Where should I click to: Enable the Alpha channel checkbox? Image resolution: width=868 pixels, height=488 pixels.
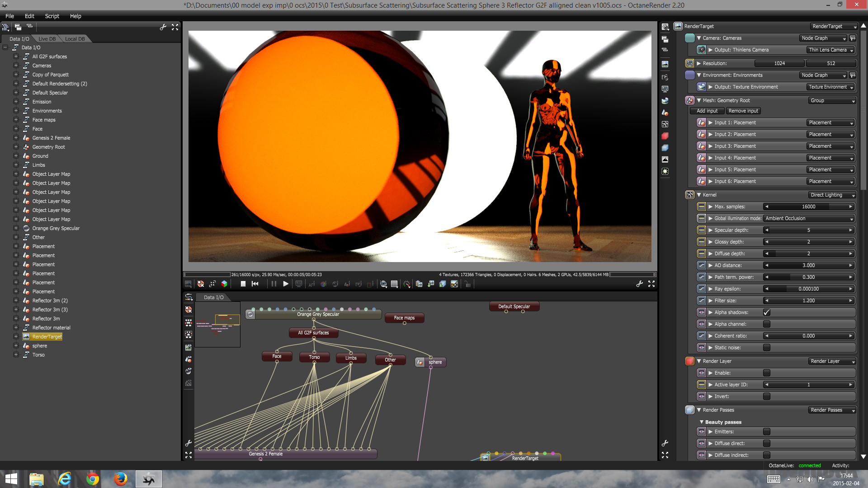pos(767,324)
